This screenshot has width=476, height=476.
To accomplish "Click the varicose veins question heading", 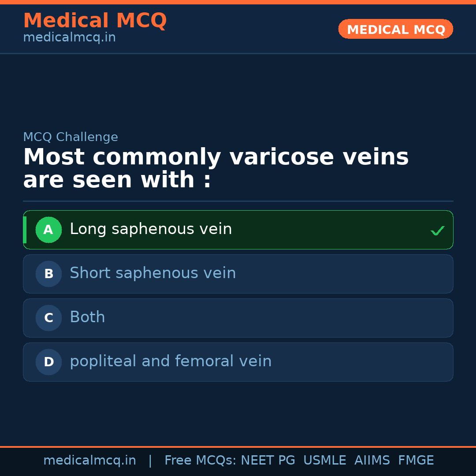I will pyautogui.click(x=216, y=168).
